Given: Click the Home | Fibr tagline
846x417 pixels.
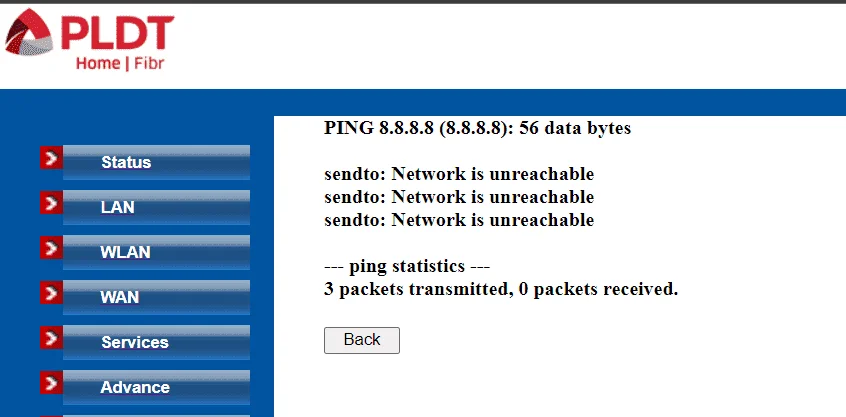Looking at the screenshot, I should [120, 63].
